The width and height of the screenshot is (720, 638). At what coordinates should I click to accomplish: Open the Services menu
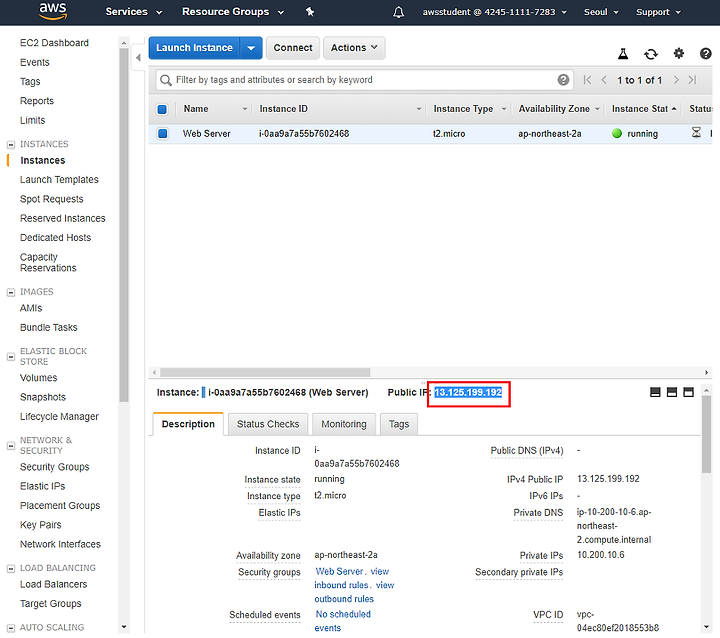[134, 12]
